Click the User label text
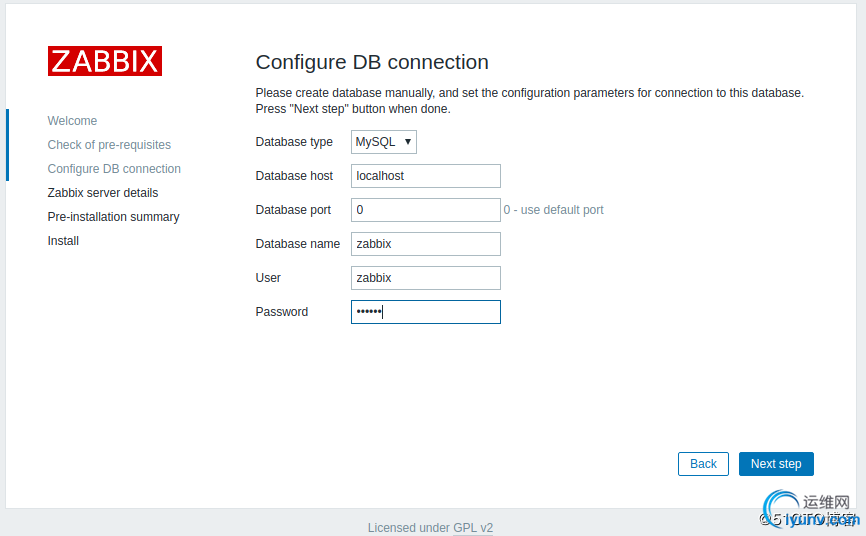 pos(268,278)
